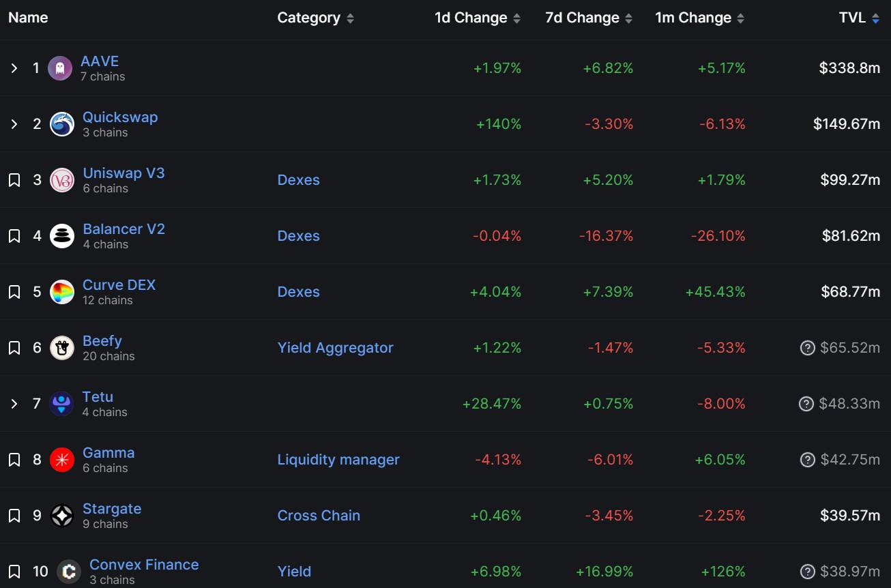The image size is (891, 588).
Task: Bookmark Uniswap V3 using its save icon
Action: [14, 179]
